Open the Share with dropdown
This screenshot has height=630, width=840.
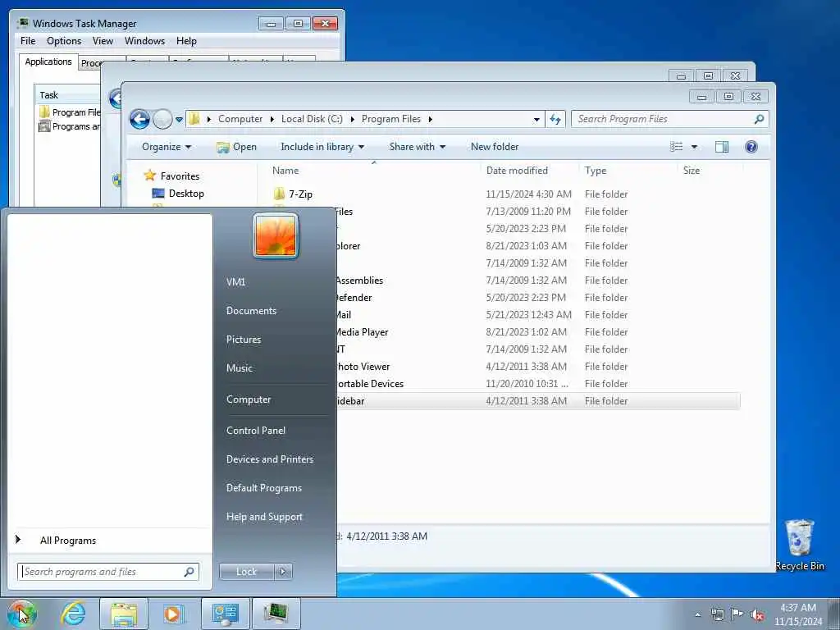pyautogui.click(x=418, y=147)
